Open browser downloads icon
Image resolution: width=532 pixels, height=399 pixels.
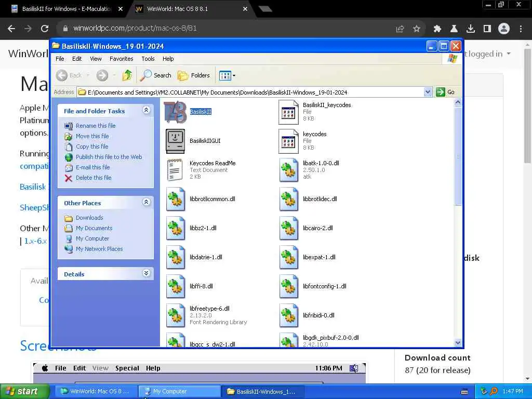point(470,29)
